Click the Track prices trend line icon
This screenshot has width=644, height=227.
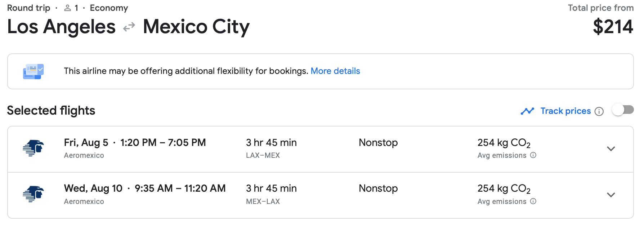[527, 111]
